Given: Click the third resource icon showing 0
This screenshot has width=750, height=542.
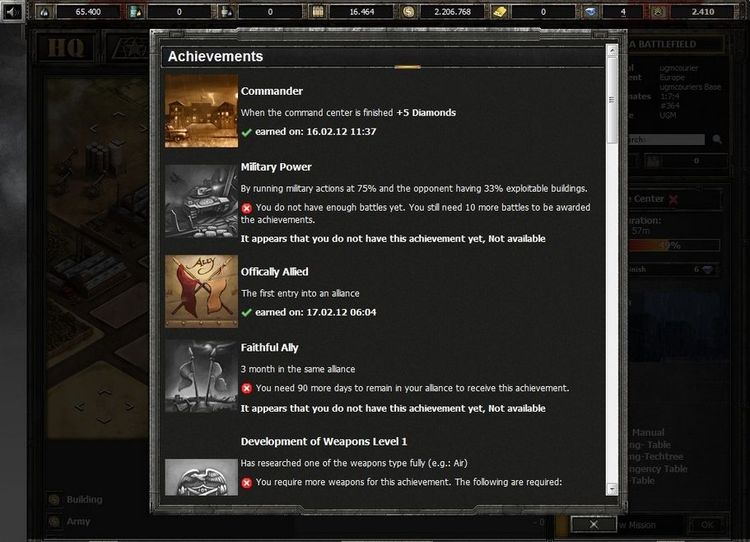Looking at the screenshot, I should tap(226, 12).
